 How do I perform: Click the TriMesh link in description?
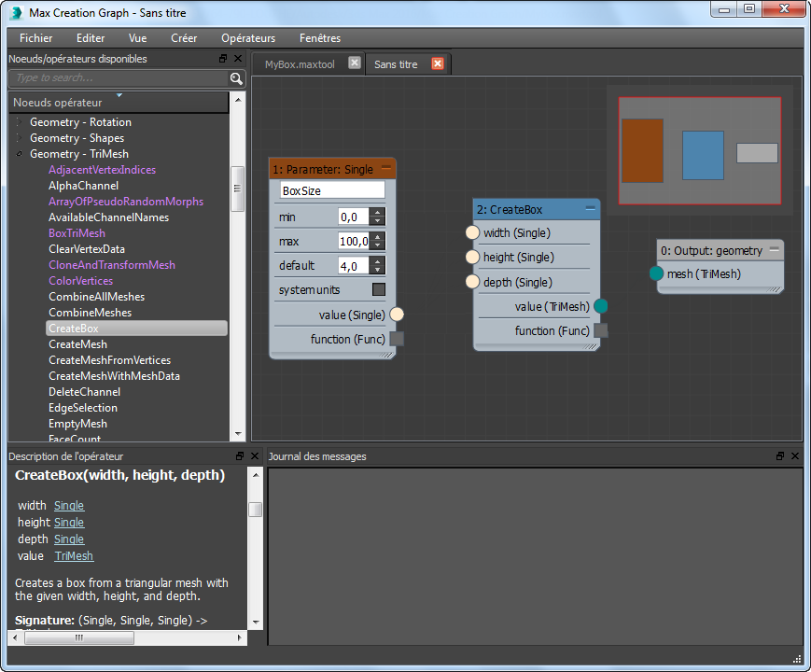pos(74,555)
